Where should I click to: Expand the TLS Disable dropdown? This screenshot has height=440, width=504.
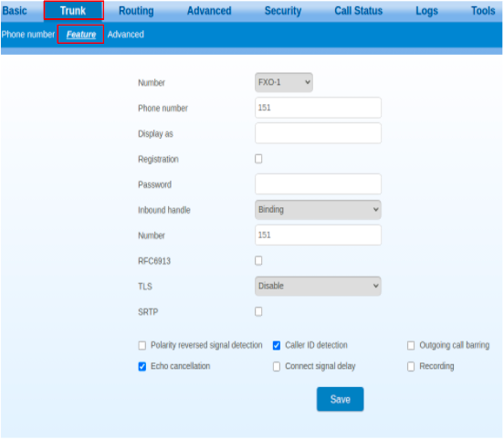pos(319,287)
